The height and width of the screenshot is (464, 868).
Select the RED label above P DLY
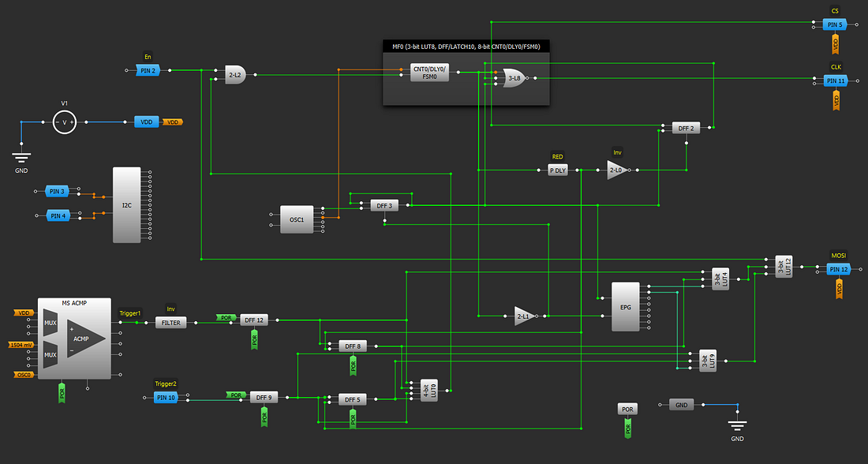pyautogui.click(x=558, y=156)
